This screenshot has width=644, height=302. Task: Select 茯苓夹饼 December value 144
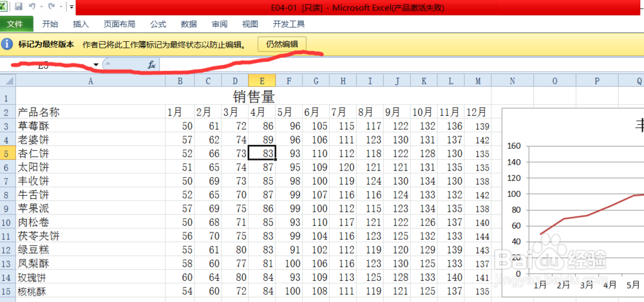click(x=478, y=236)
